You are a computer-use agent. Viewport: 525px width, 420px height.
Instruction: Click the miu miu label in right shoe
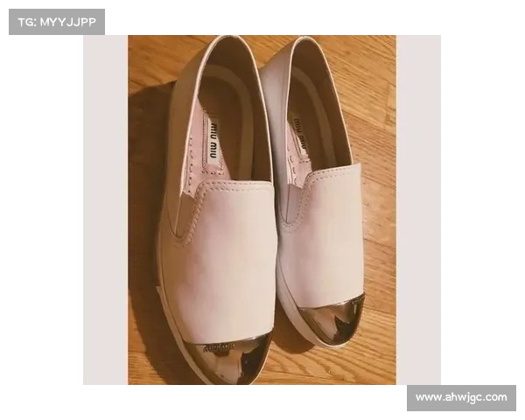(x=300, y=131)
